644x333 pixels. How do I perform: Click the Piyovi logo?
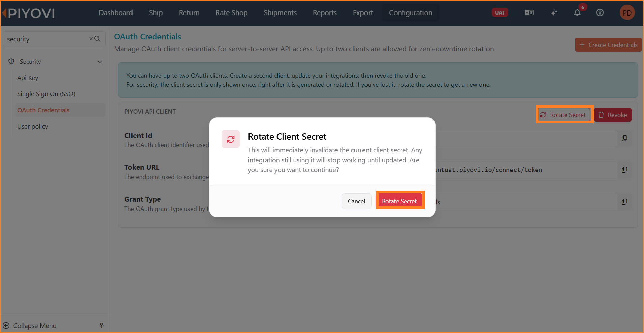click(x=29, y=13)
